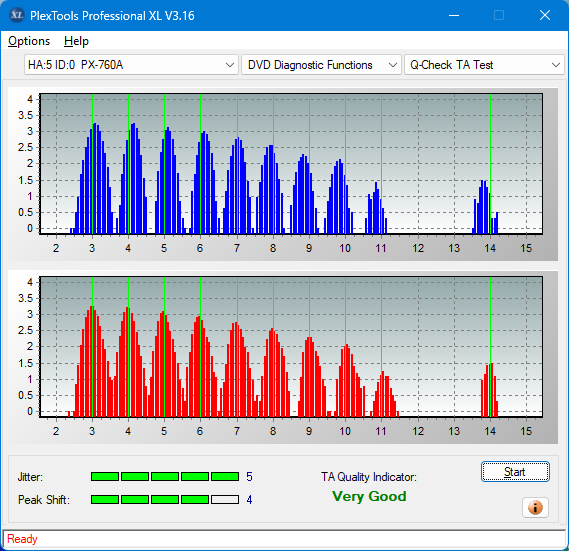Click the red histogram peak at 14T
Image resolution: width=569 pixels, height=551 pixels.
click(490, 390)
